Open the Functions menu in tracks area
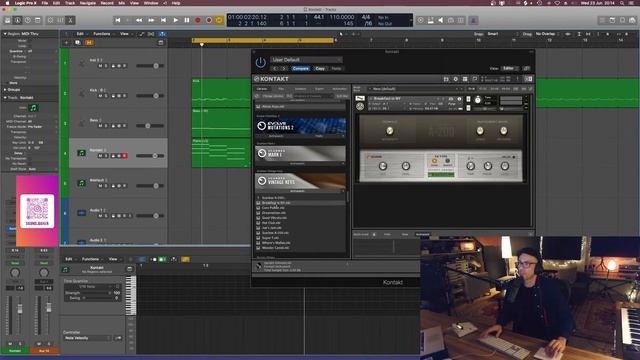This screenshot has height=360, width=640. (102, 34)
